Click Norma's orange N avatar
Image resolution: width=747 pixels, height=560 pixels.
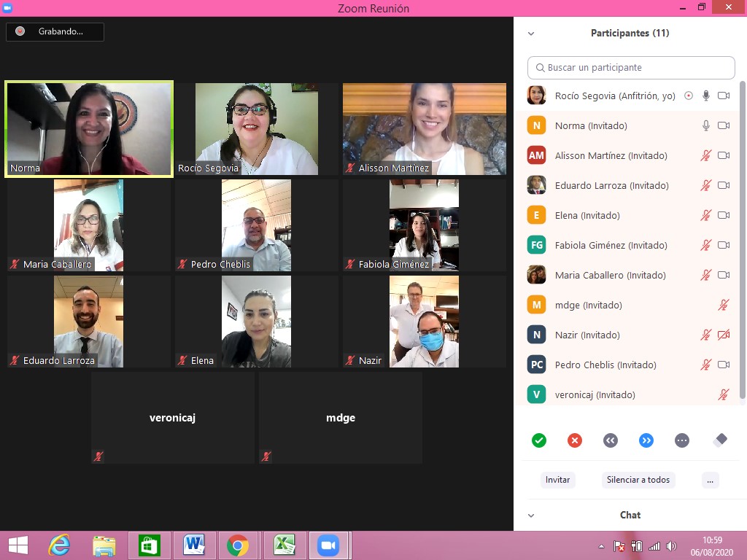point(536,125)
